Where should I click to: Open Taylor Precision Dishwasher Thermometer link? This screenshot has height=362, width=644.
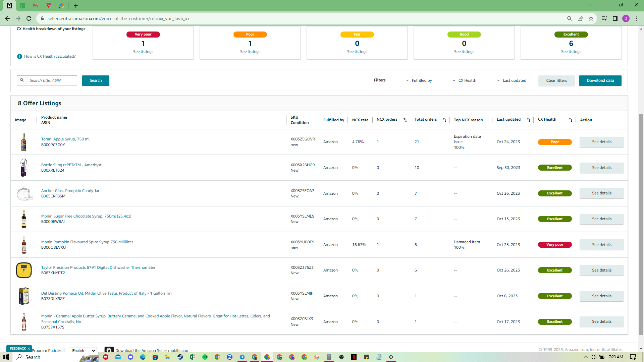click(x=98, y=267)
